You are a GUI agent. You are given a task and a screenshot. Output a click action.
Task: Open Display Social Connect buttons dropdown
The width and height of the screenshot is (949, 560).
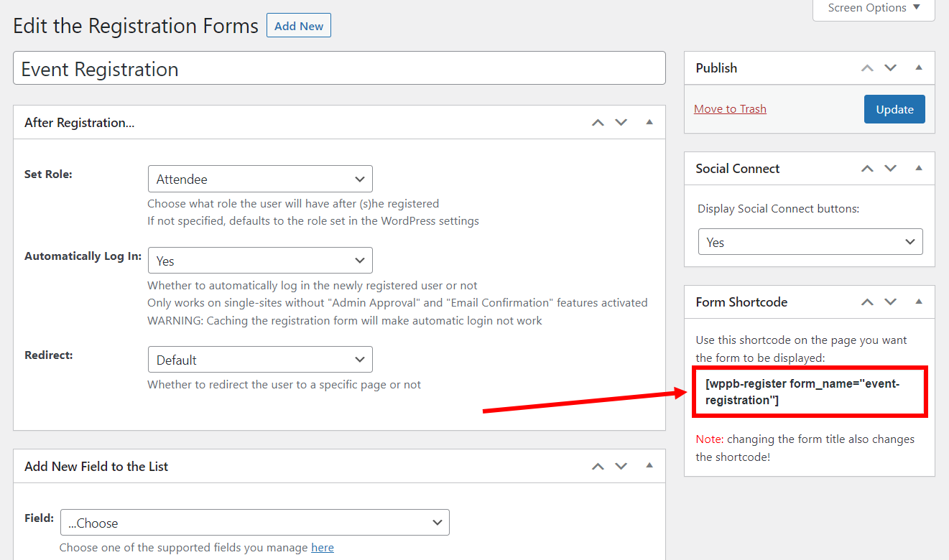click(810, 243)
